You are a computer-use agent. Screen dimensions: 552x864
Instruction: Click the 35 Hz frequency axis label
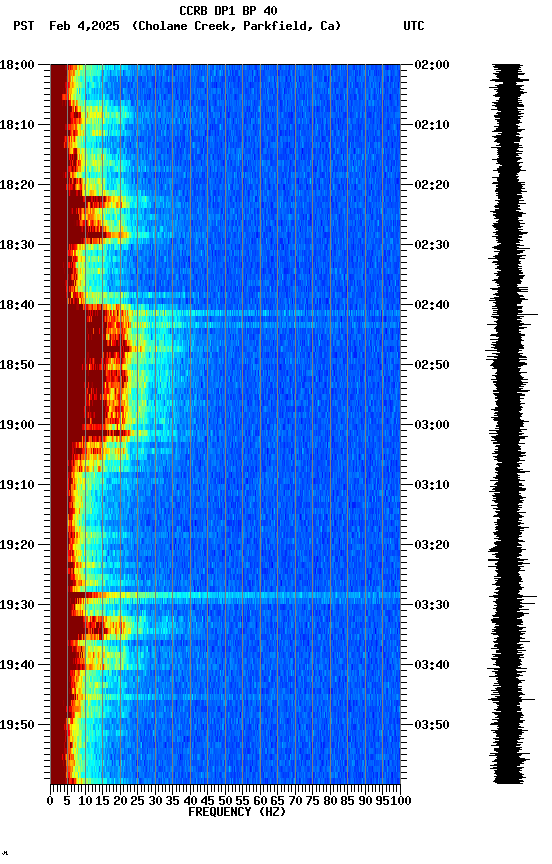(x=172, y=801)
